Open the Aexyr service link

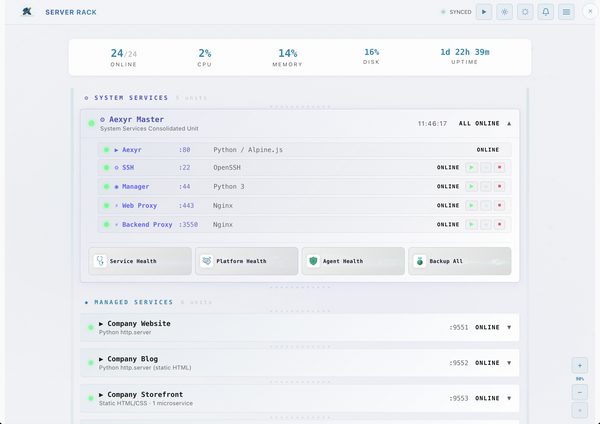pyautogui.click(x=132, y=150)
